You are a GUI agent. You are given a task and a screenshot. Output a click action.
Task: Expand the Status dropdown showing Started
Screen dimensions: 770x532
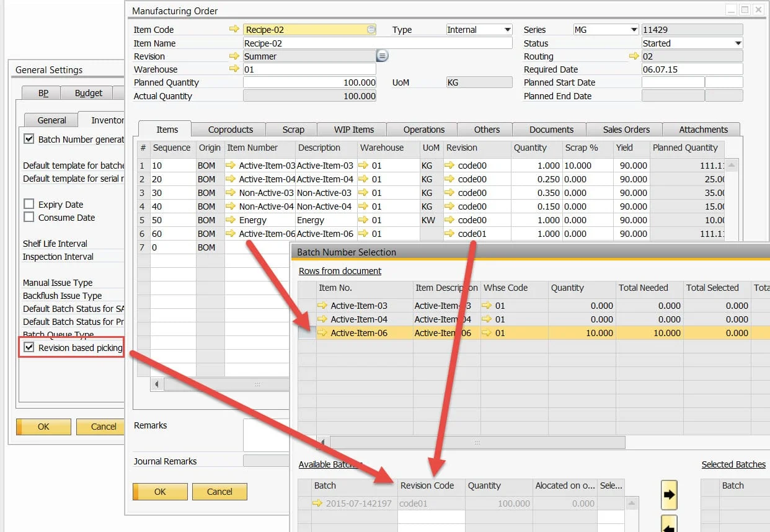(x=738, y=43)
